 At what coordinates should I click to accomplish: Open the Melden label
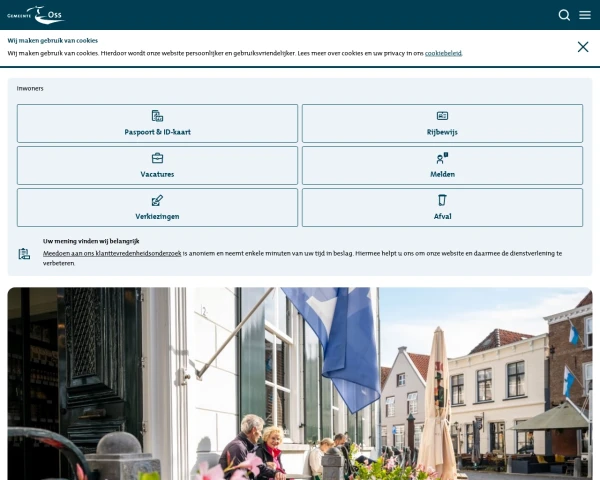(442, 174)
